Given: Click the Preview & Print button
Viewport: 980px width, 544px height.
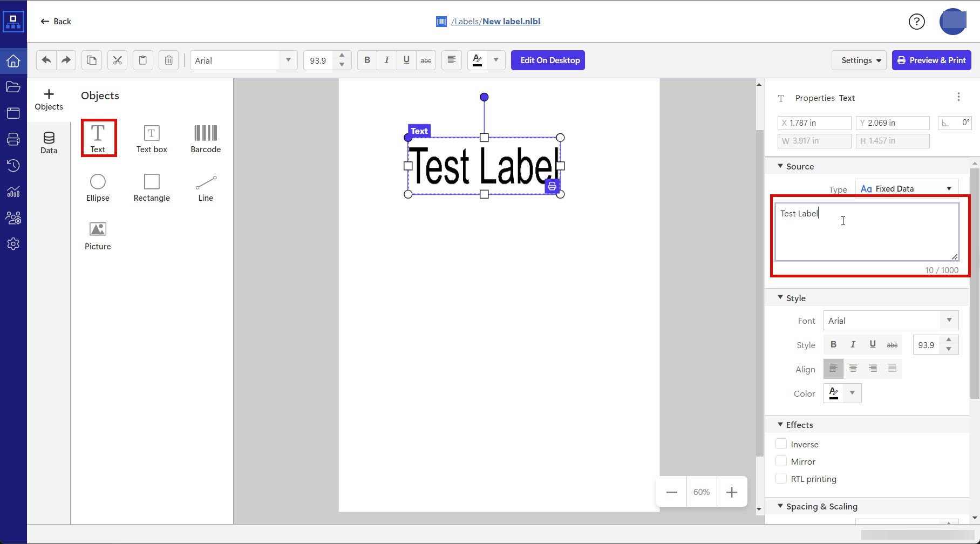Looking at the screenshot, I should coord(931,60).
